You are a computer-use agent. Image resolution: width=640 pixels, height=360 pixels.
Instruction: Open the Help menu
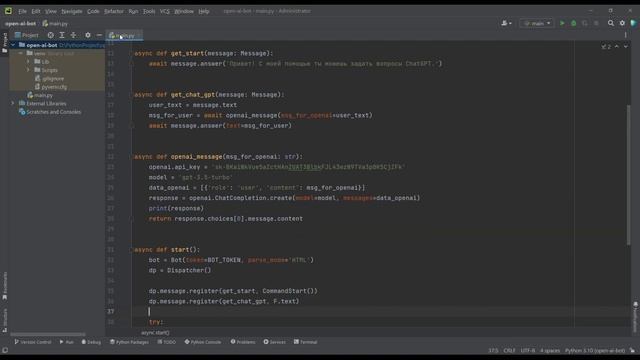[x=204, y=11]
